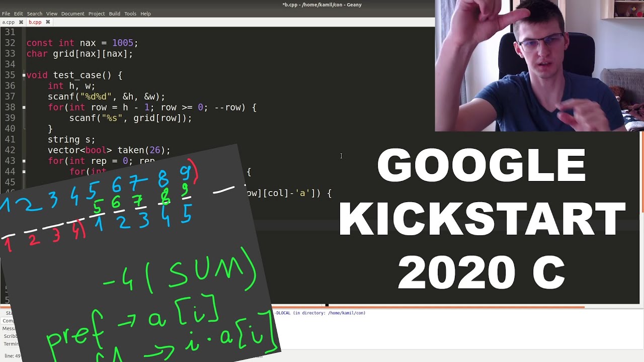This screenshot has width=644, height=362.
Task: Open the Terminal tab in bottom panel
Action: pos(10,344)
